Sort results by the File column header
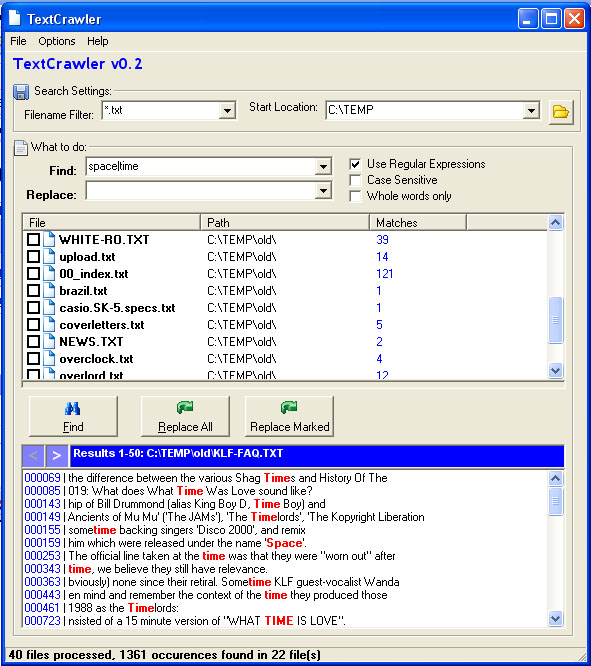The width and height of the screenshot is (591, 666). (111, 223)
